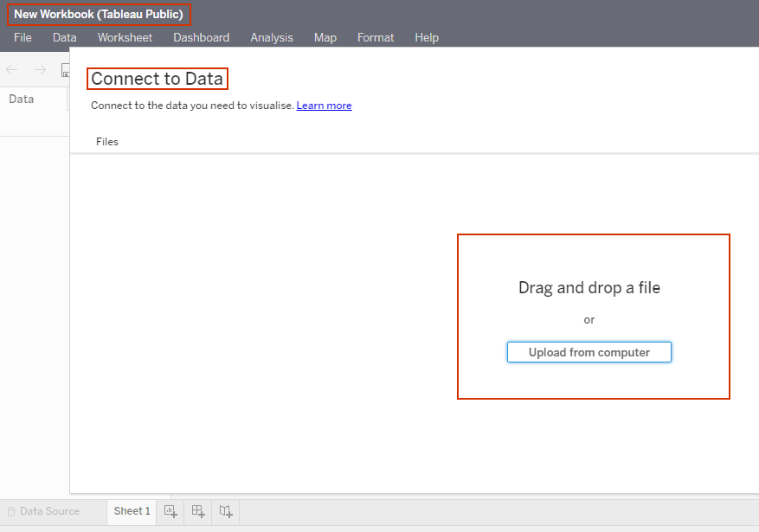This screenshot has width=759, height=532.
Task: Open the Map menu
Action: point(325,38)
